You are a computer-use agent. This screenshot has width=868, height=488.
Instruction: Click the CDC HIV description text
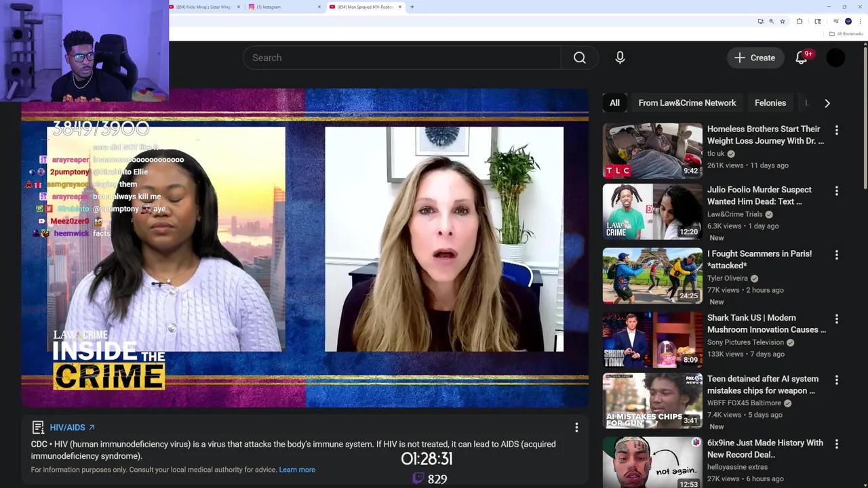coord(293,450)
